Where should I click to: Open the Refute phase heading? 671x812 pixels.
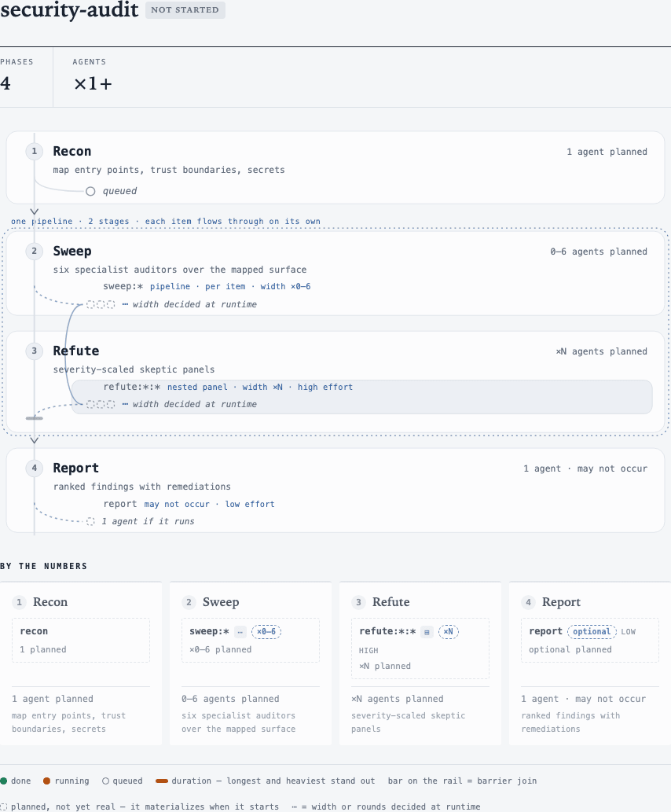[75, 351]
